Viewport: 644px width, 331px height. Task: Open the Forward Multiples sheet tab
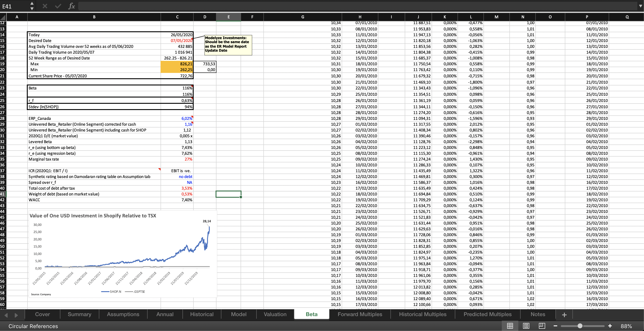(x=360, y=314)
